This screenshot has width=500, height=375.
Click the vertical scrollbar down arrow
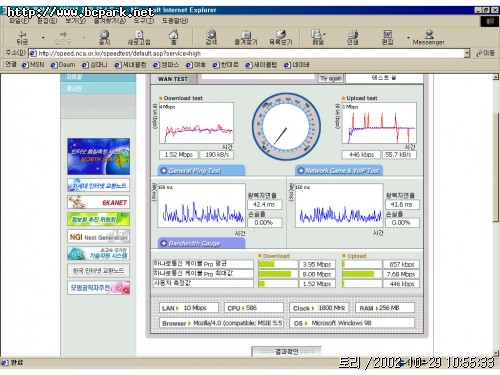tap(496, 353)
